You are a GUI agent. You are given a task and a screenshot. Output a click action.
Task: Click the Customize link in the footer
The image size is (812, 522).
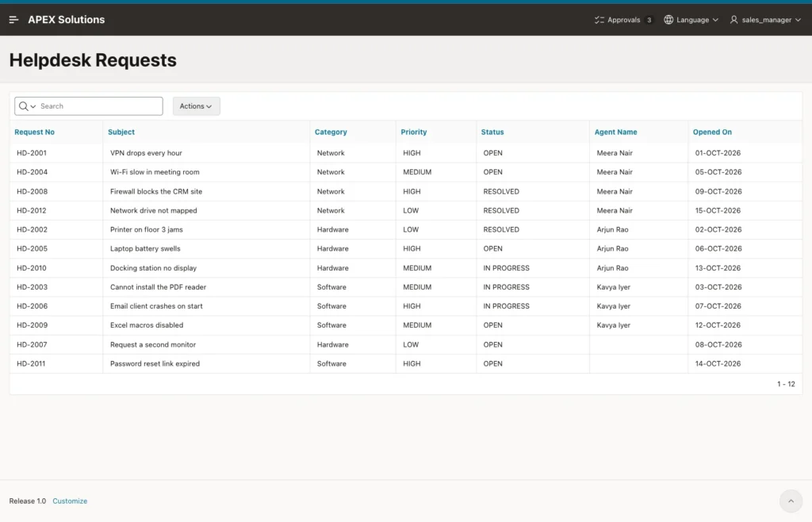point(70,501)
